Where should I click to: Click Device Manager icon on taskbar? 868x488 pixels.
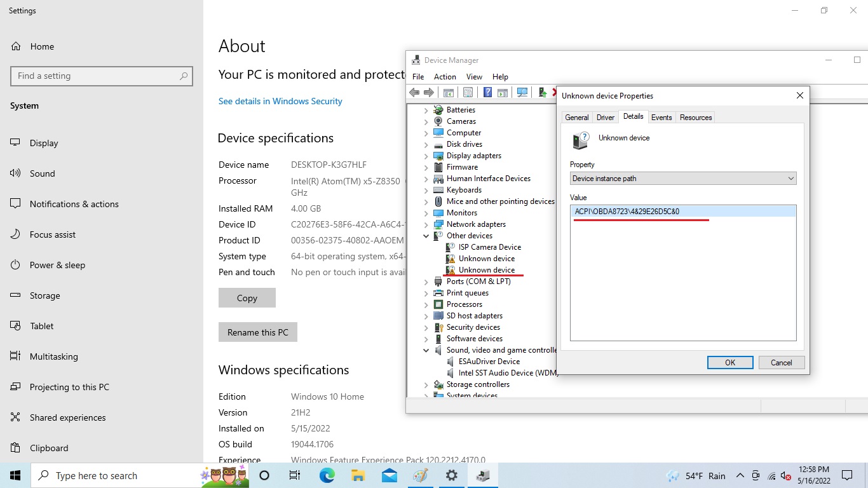click(x=483, y=475)
